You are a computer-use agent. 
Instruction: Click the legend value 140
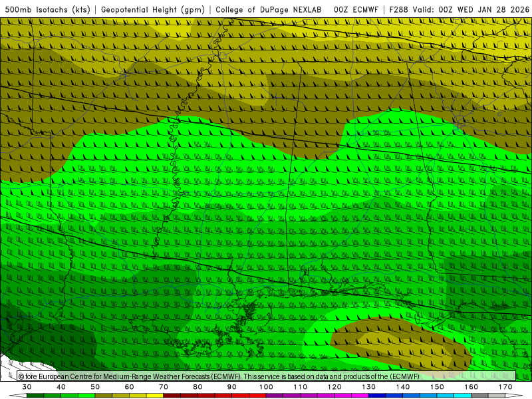[403, 387]
